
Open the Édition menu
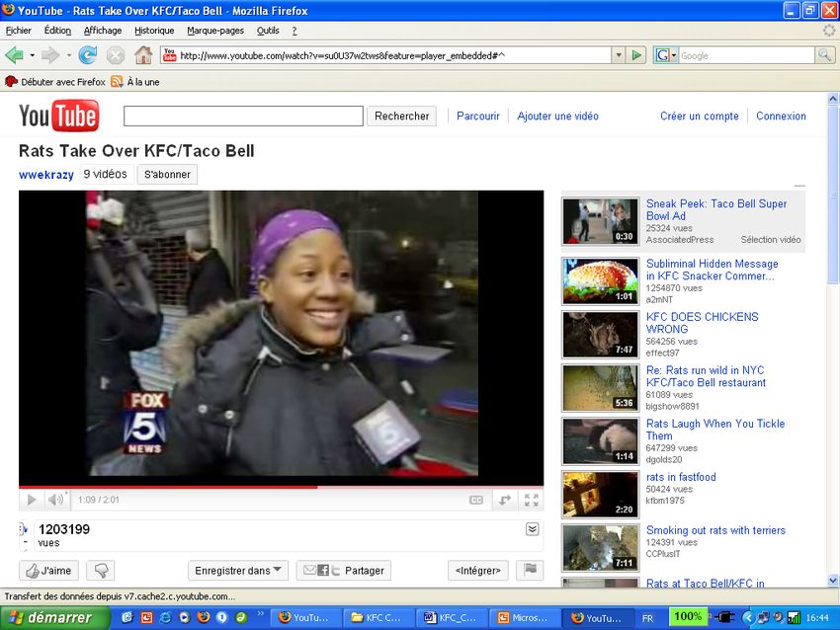point(57,31)
